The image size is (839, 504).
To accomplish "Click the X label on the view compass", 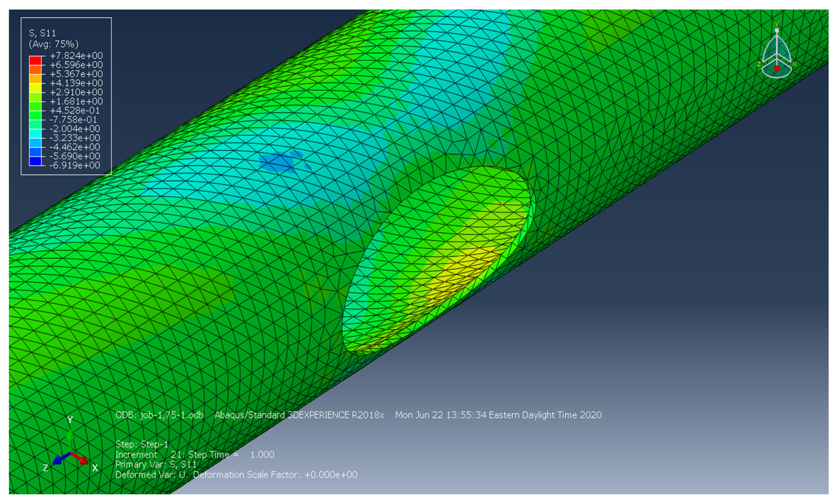I will (794, 64).
